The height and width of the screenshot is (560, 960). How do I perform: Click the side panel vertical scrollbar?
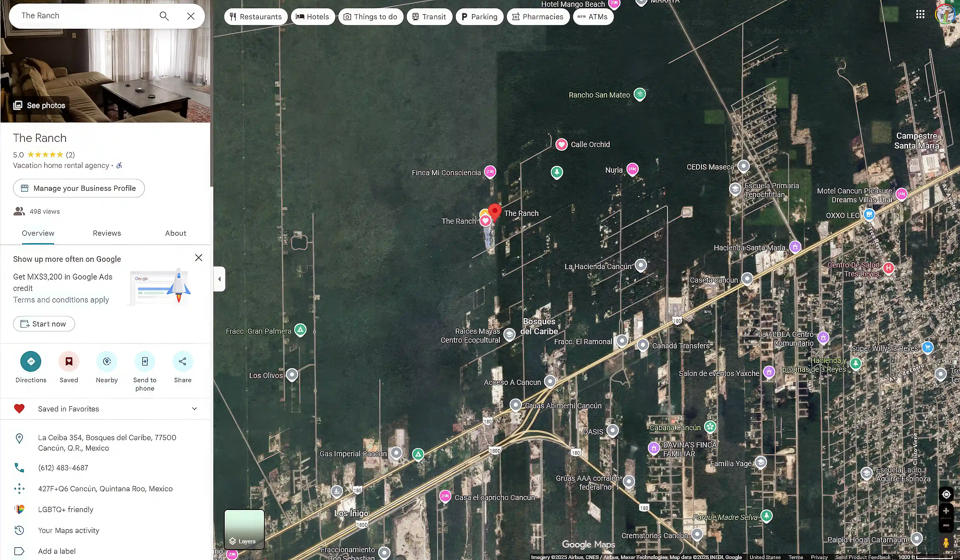[x=212, y=93]
